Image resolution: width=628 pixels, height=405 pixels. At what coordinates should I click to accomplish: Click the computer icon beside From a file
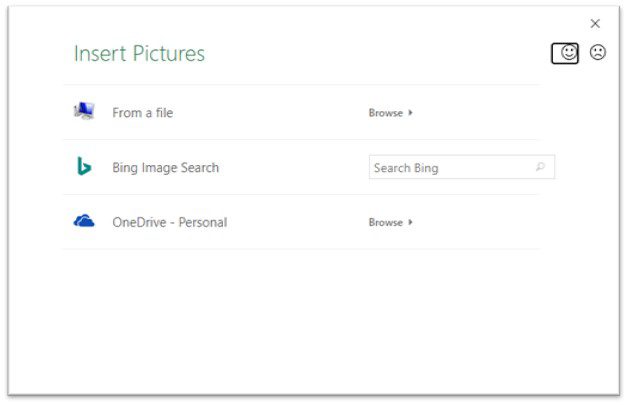pos(84,111)
